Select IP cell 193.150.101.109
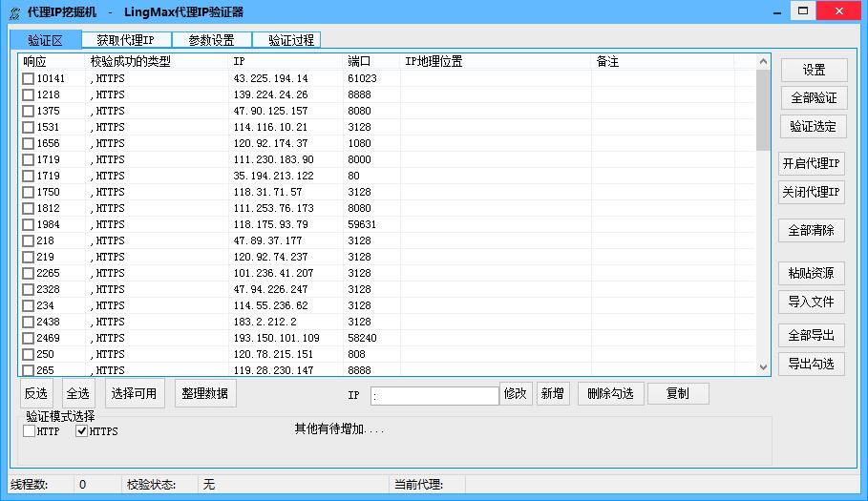The height and width of the screenshot is (501, 868). tap(276, 338)
